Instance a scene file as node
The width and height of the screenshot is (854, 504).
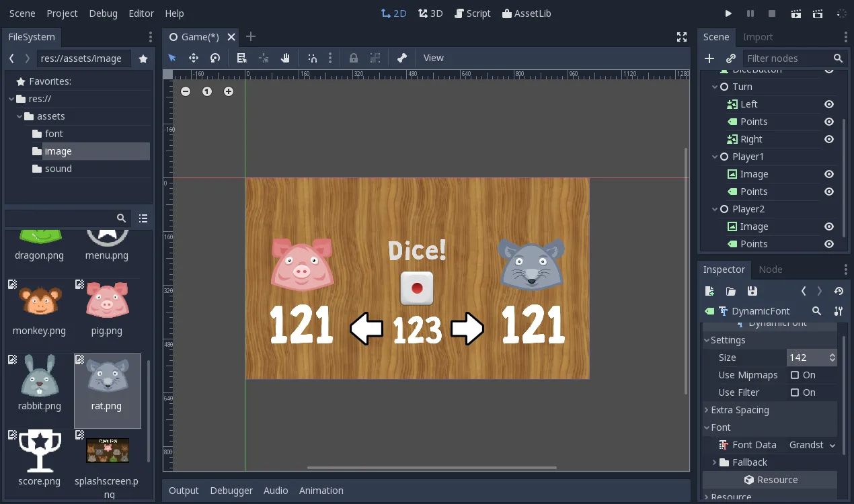[x=731, y=58]
